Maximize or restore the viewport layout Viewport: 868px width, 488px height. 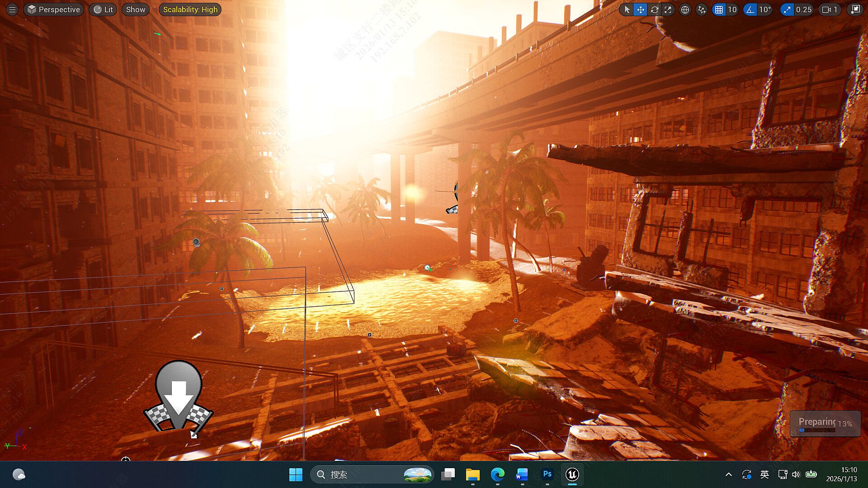[x=855, y=9]
